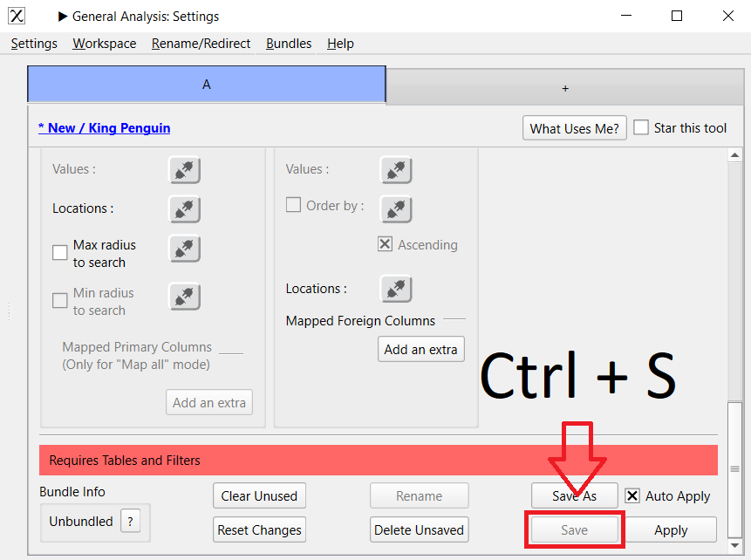Click plug icon next to right Values
The image size is (751, 560).
(x=396, y=170)
